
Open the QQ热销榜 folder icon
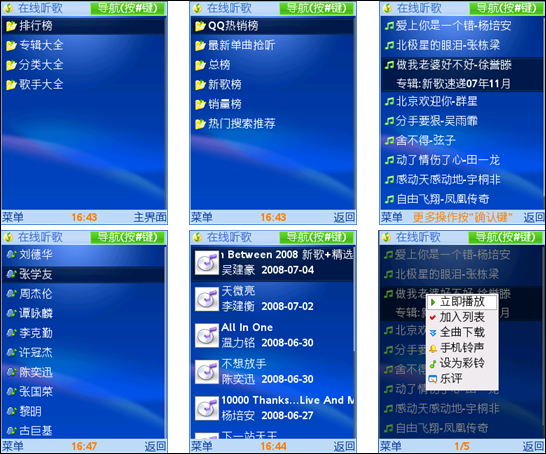(x=200, y=26)
